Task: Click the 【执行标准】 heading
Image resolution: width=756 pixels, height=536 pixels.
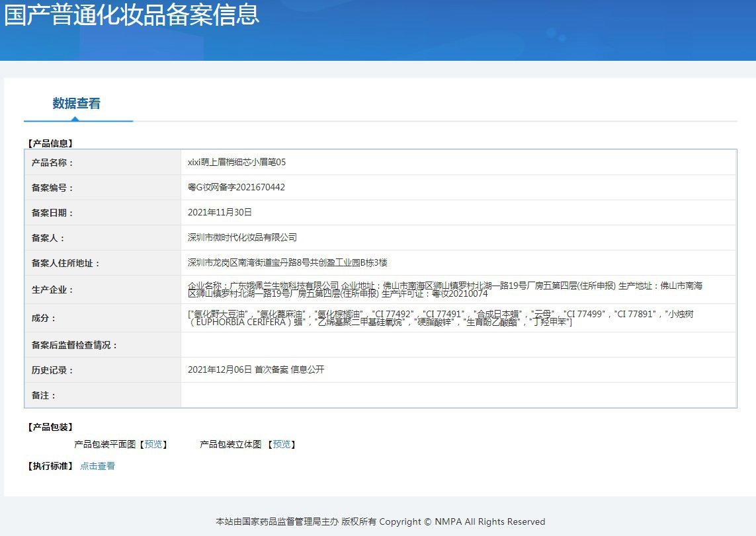Action: (x=51, y=466)
